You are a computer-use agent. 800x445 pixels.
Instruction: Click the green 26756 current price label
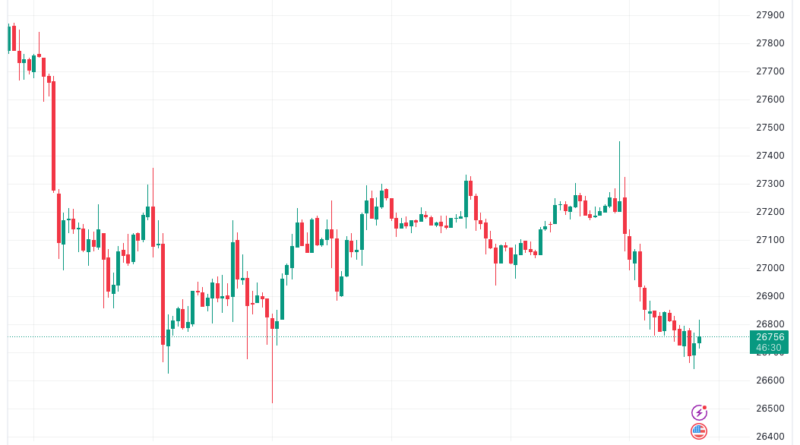(772, 337)
